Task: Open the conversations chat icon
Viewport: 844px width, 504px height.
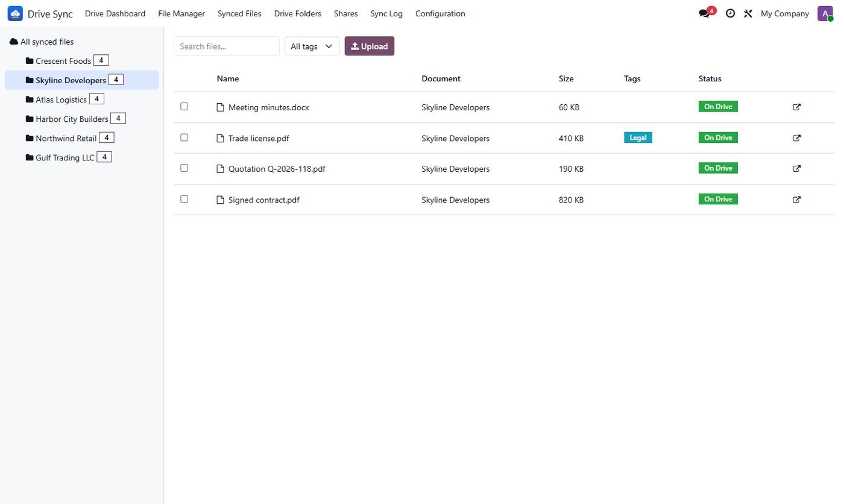Action: (704, 13)
